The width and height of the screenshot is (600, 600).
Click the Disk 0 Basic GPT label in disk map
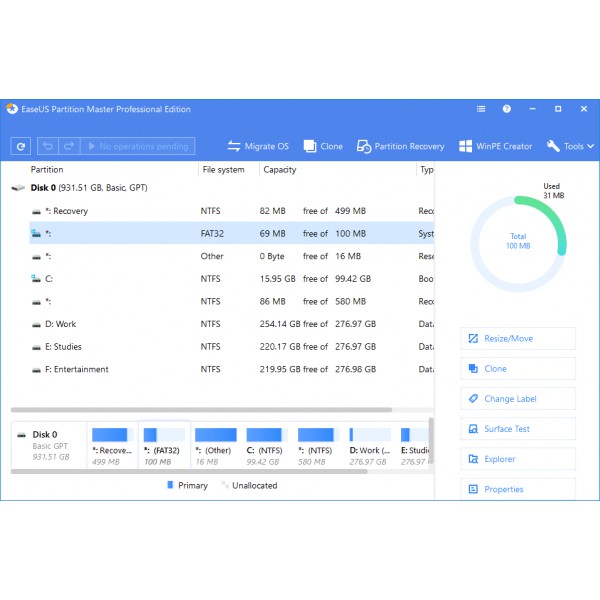coord(50,445)
